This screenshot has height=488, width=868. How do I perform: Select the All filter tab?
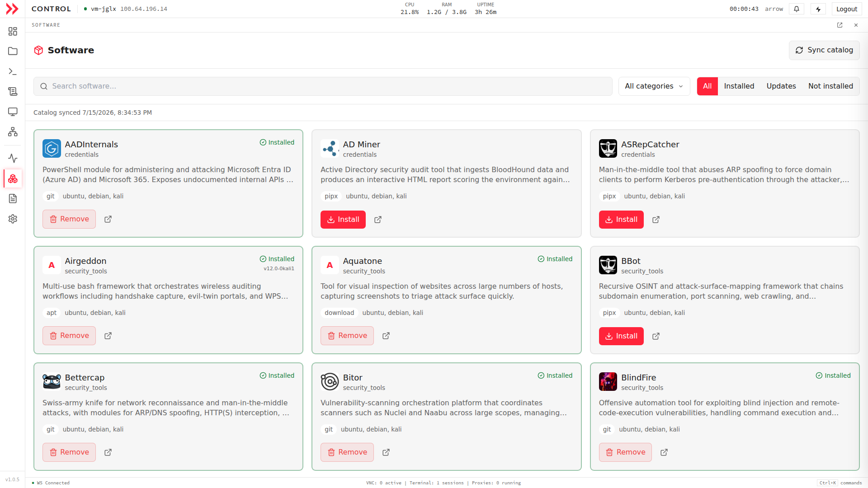click(707, 86)
